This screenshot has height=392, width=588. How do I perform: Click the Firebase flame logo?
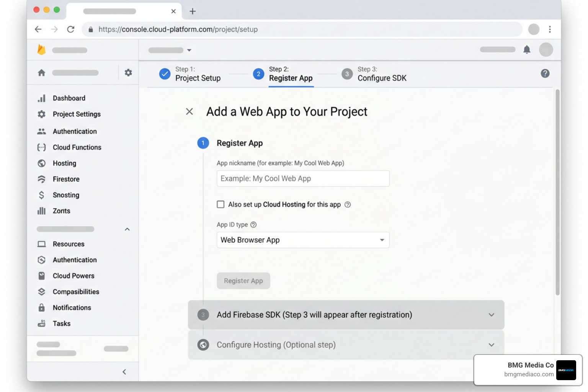[41, 49]
